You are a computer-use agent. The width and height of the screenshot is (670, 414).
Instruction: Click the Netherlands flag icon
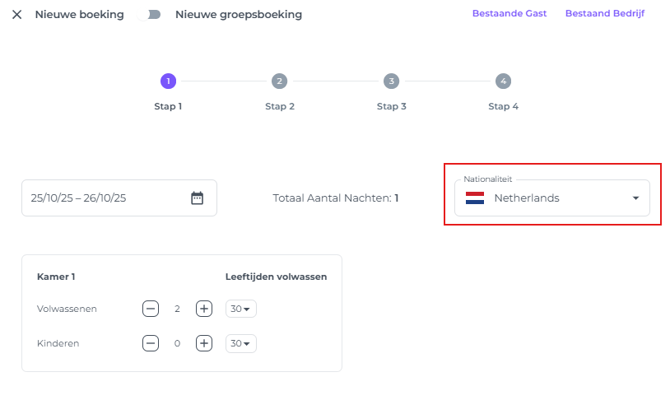(x=475, y=198)
